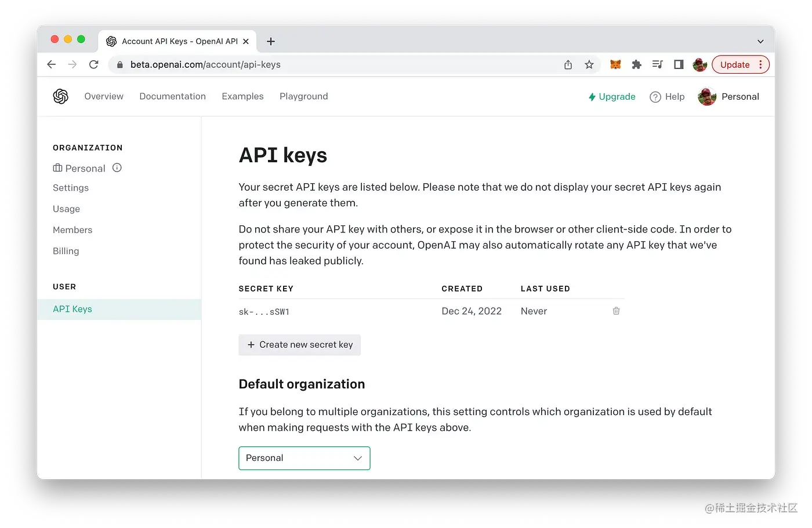Open the Chrome three-dot menu
This screenshot has height=528, width=812.
760,65
